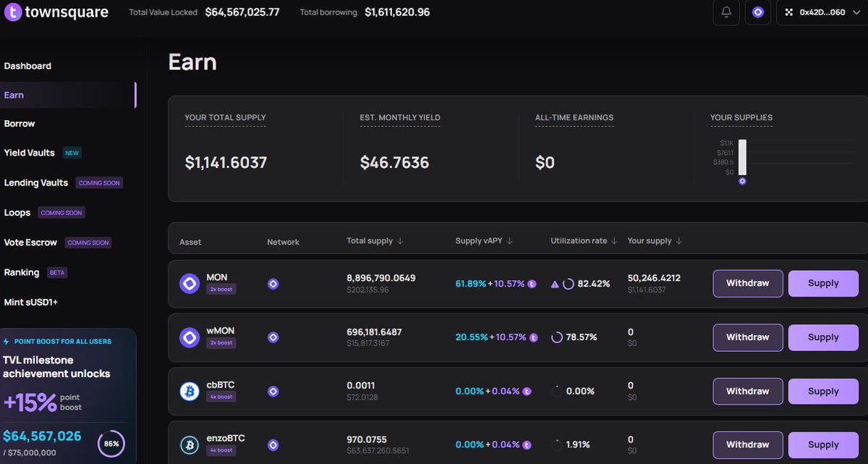
Task: Click the Monad network selector icon
Action: pyautogui.click(x=758, y=12)
